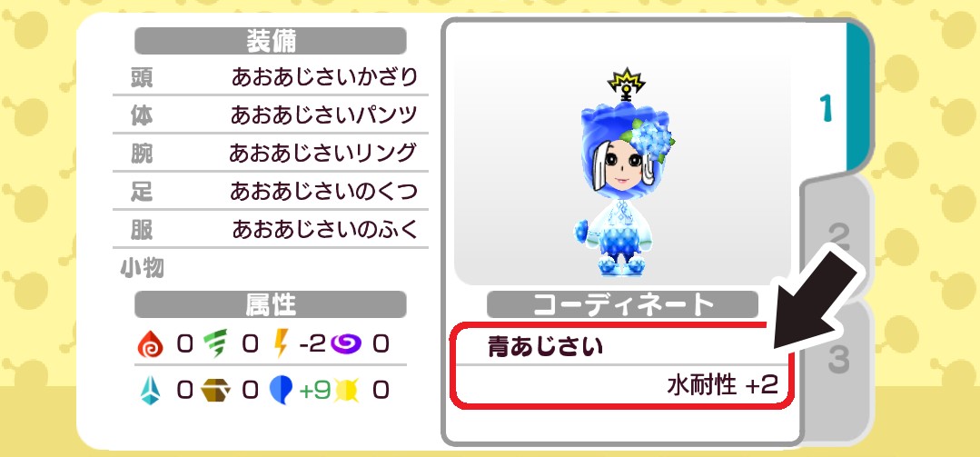The width and height of the screenshot is (980, 457).
Task: Click the green wind attribute icon
Action: 216,343
